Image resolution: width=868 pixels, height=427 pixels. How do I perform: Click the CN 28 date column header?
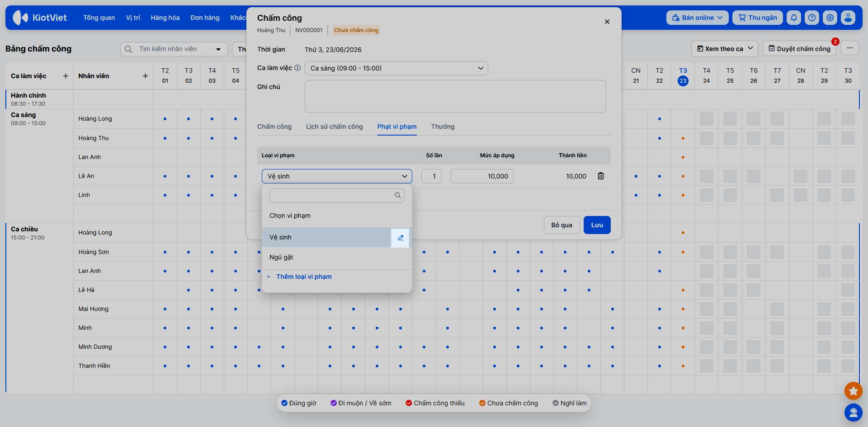point(801,76)
